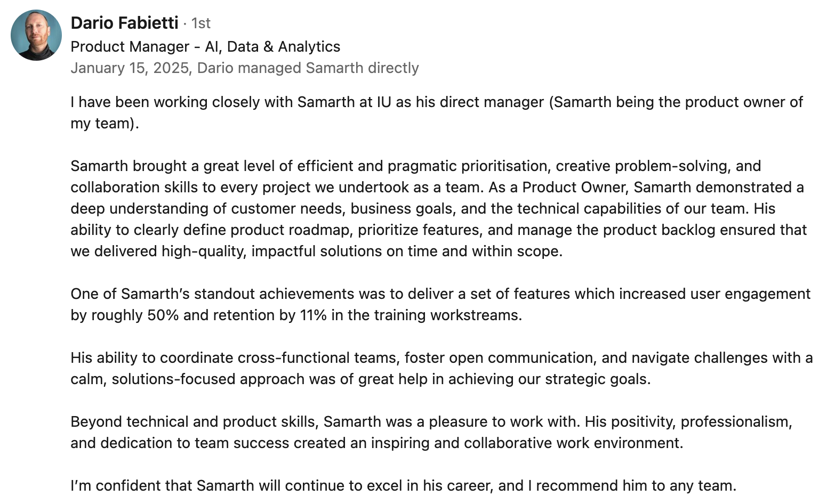Click the text 'my team).' ending first paragraph
Viewport: 835px width, 504px height.
pos(105,124)
